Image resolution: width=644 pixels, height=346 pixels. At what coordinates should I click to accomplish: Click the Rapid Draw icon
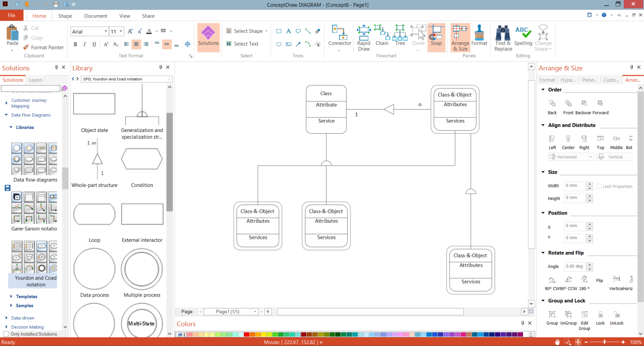pos(364,33)
